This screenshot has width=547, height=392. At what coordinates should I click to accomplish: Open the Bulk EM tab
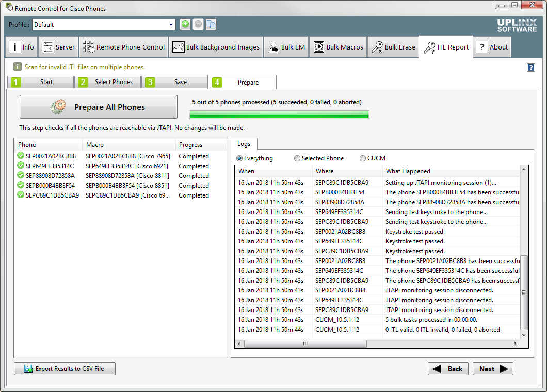[286, 47]
